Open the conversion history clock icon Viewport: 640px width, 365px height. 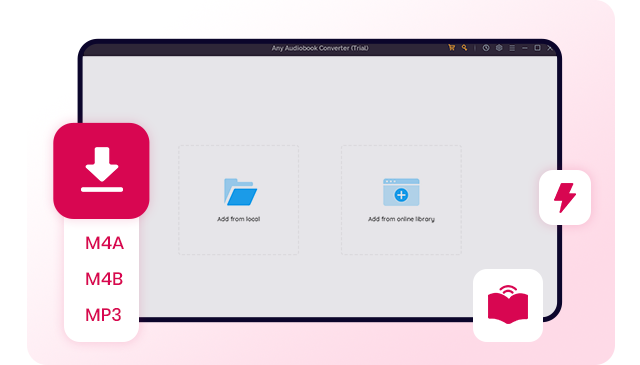[x=486, y=48]
